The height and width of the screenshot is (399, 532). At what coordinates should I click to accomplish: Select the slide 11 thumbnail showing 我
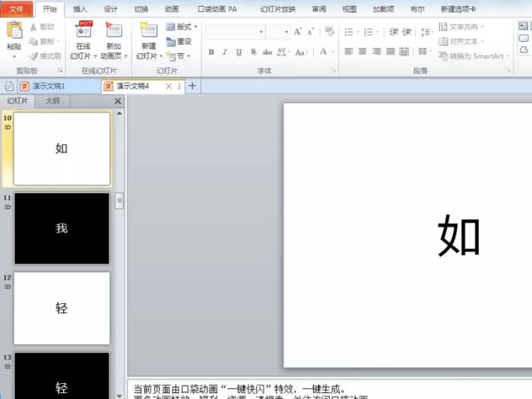62,228
